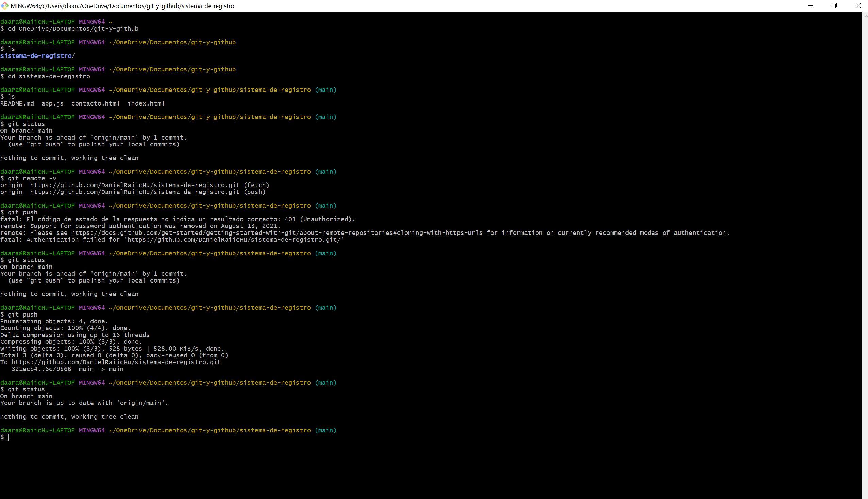Click 'Total 3 (delta 0), reused 0' line
Image resolution: width=868 pixels, height=499 pixels.
click(114, 355)
